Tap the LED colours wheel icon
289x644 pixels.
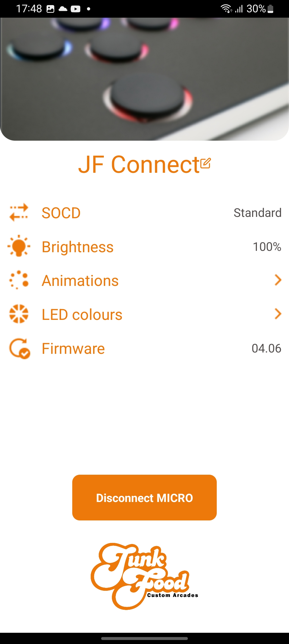(19, 314)
